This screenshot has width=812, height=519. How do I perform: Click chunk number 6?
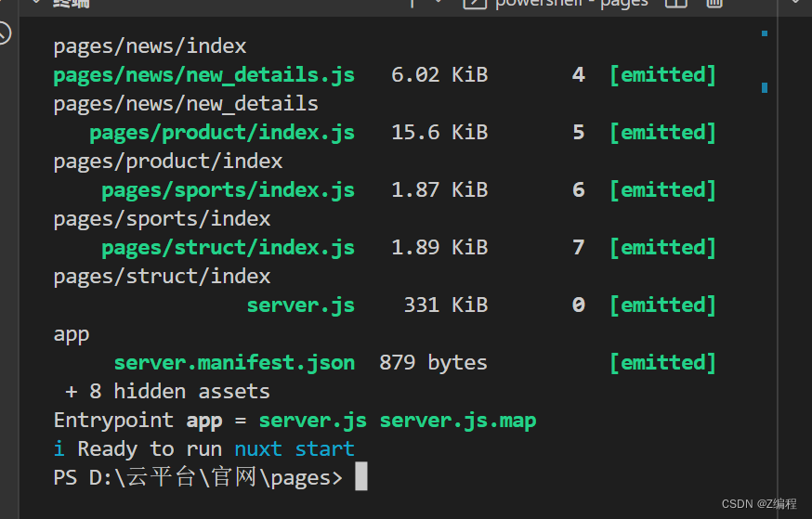point(579,190)
